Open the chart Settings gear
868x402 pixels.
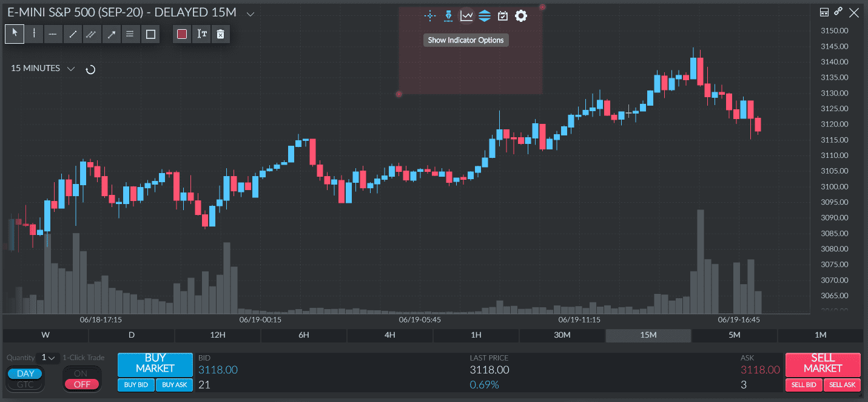click(x=520, y=16)
